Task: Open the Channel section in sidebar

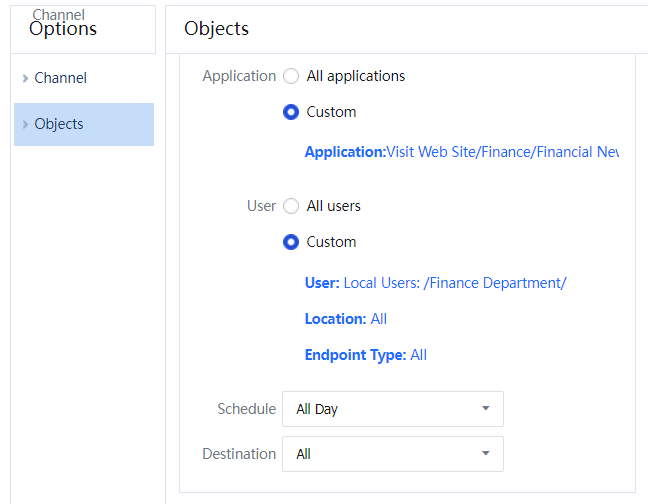Action: click(x=61, y=78)
